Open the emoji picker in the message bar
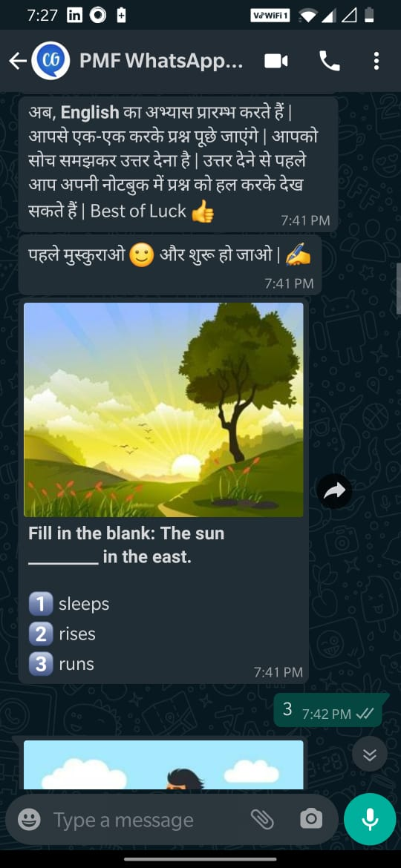401x868 pixels. click(x=29, y=820)
